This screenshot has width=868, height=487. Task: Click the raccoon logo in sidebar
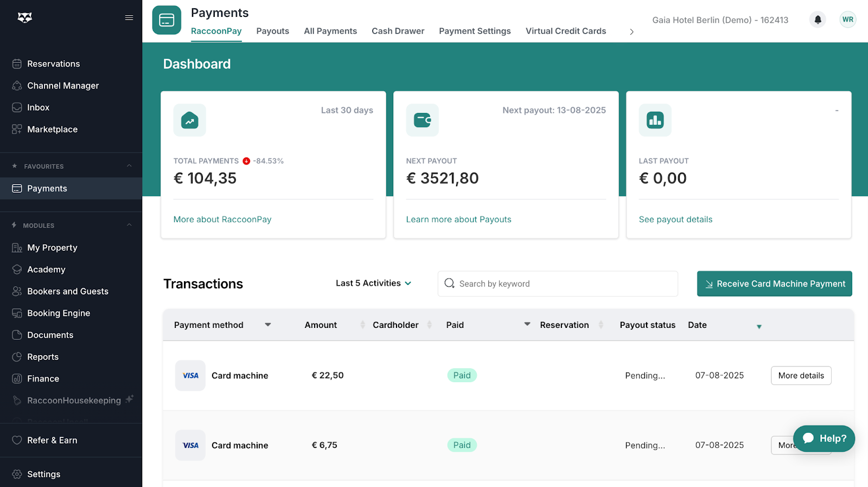point(25,18)
